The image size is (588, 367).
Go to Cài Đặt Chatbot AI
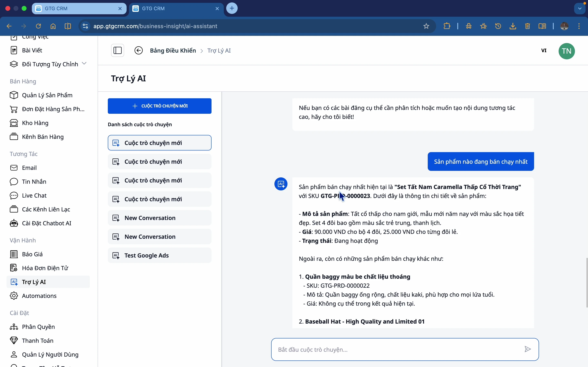pos(47,223)
